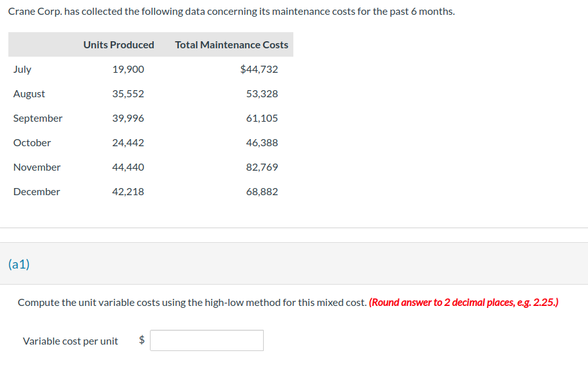Click the September row label
Image resolution: width=588 pixels, height=371 pixels.
[x=37, y=119]
